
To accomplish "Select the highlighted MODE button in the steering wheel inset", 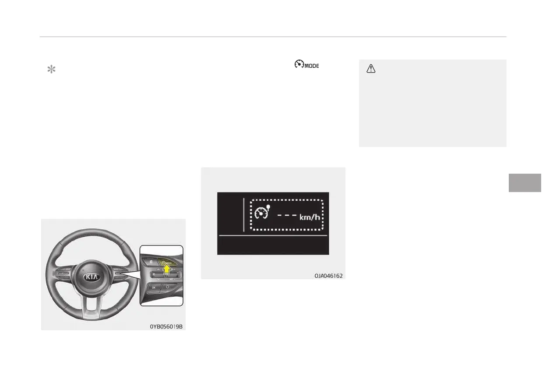I will [167, 262].
